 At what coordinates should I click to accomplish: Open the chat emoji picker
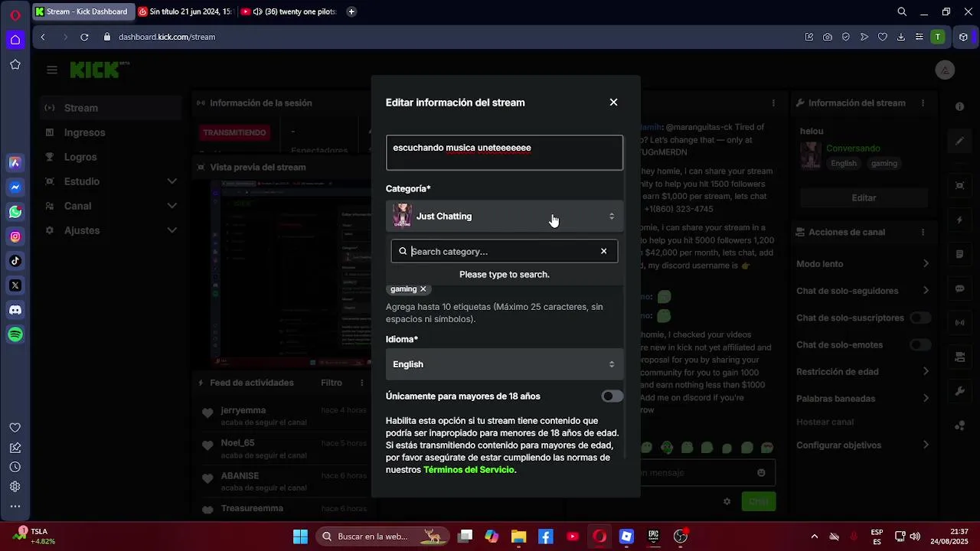761,473
